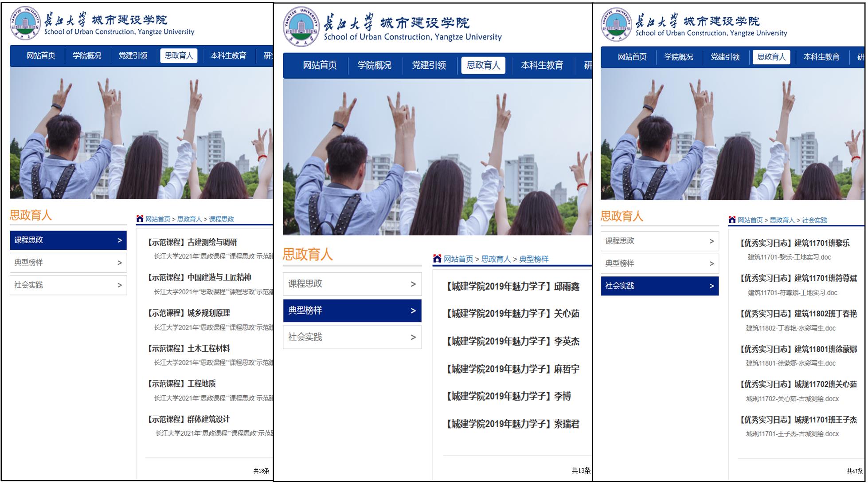Click the arrow on the highlighted 典型榜样 sidebar item
This screenshot has width=868, height=484.
click(413, 311)
